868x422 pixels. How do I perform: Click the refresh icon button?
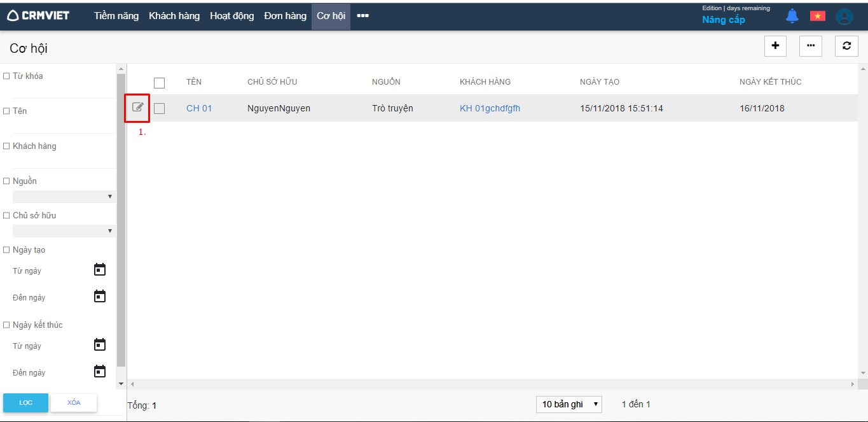coord(846,46)
